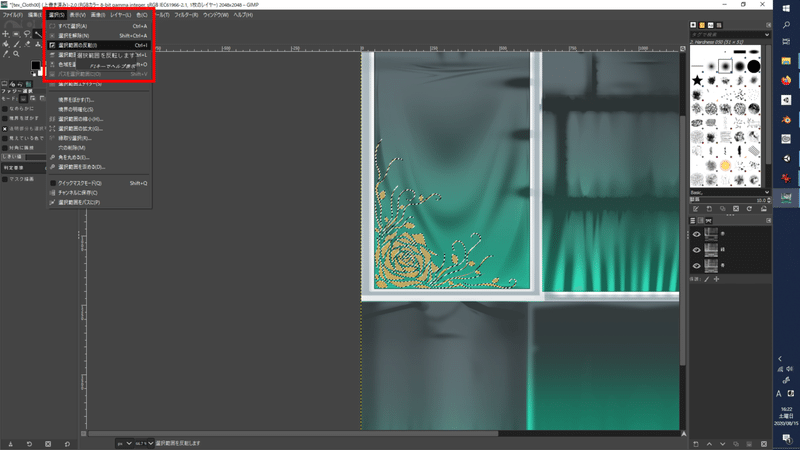This screenshot has height=450, width=800.
Task: Choose チャンネルに保存(C) menu entry
Action: (x=98, y=193)
